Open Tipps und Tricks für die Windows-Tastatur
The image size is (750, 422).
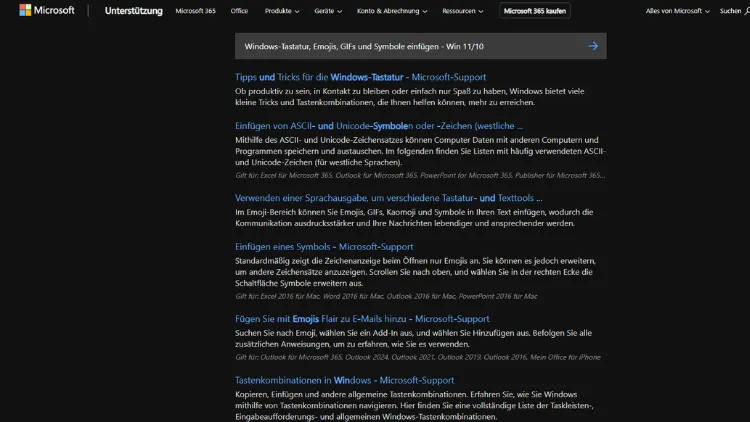[x=360, y=77]
